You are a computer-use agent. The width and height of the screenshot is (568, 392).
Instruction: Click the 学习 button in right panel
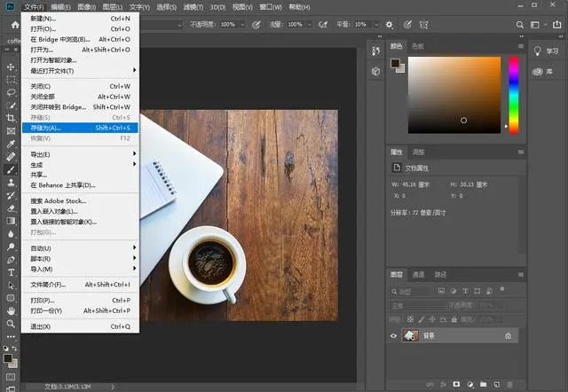[547, 51]
